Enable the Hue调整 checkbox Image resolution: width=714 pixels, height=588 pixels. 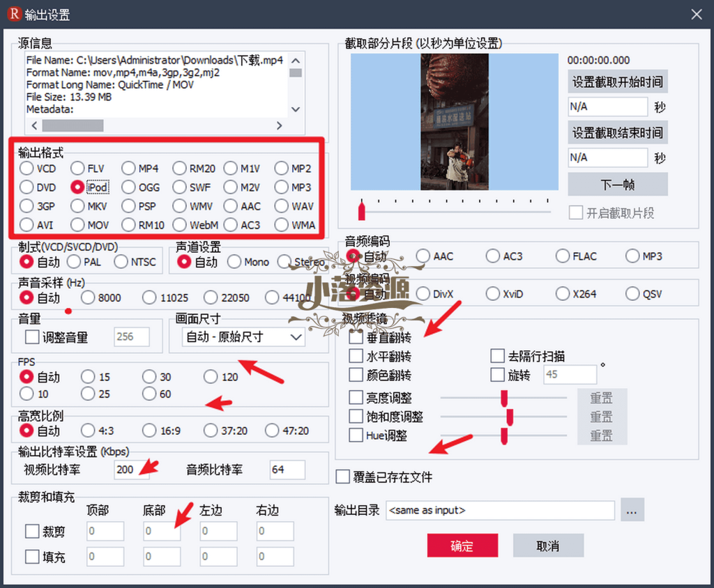[356, 435]
